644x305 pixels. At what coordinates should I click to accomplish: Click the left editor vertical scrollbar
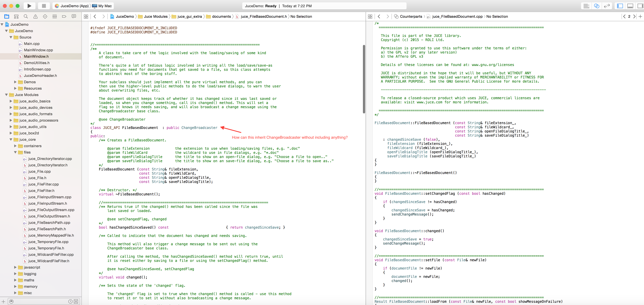(x=364, y=79)
